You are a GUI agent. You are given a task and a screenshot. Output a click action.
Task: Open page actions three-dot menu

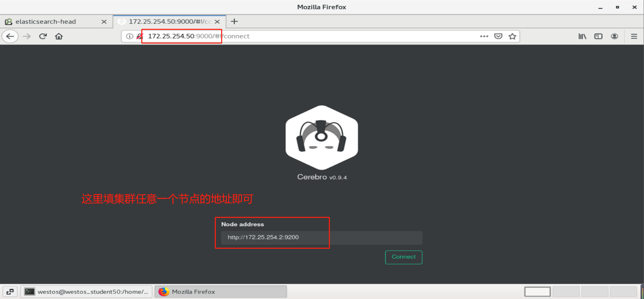484,36
